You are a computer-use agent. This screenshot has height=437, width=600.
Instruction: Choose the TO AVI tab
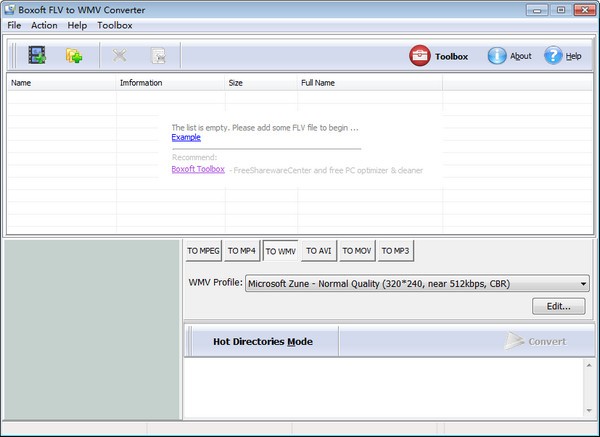(319, 250)
